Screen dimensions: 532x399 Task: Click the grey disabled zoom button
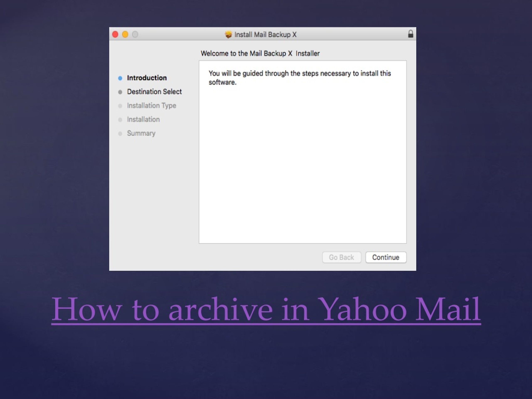(x=135, y=34)
